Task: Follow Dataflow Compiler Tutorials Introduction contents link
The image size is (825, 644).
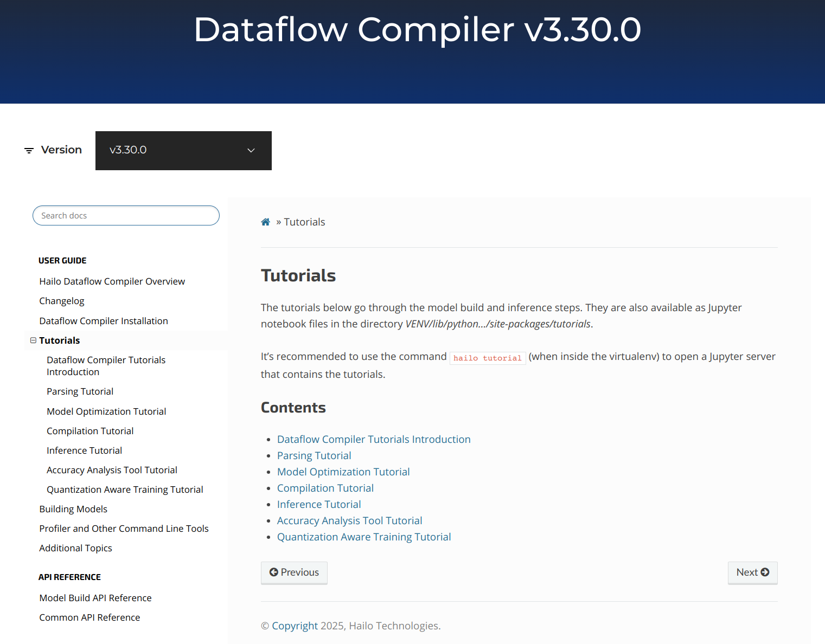Action: (x=374, y=439)
